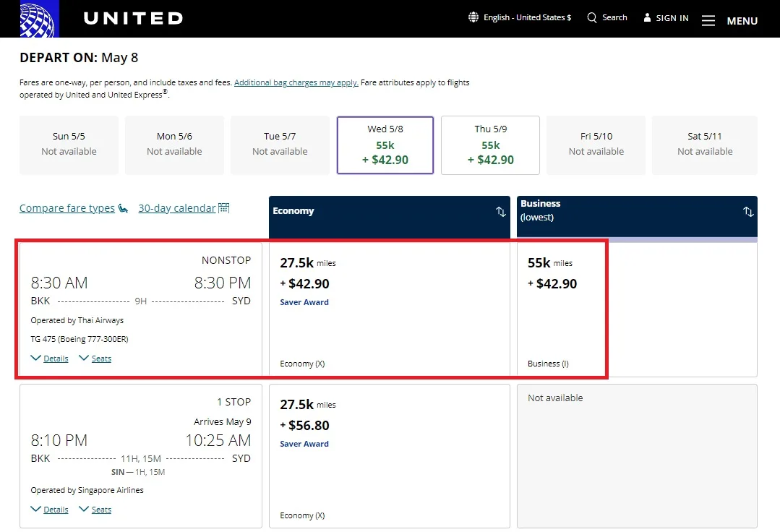Expand Seats chevron for Thai Airways flight

(84, 358)
